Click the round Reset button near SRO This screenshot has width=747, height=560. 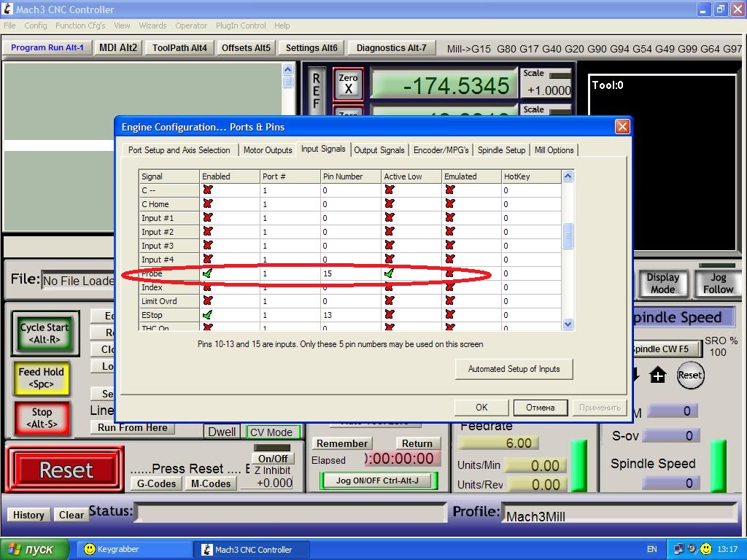pos(690,375)
